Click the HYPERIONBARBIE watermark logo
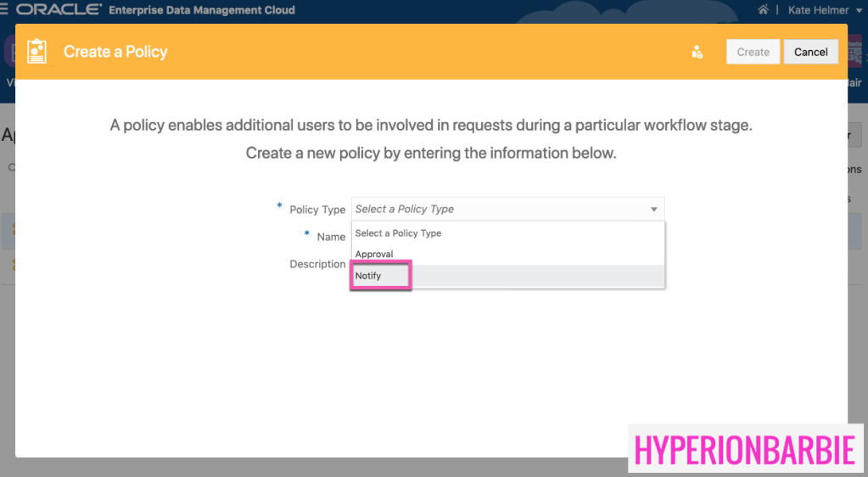868x477 pixels. tap(745, 449)
